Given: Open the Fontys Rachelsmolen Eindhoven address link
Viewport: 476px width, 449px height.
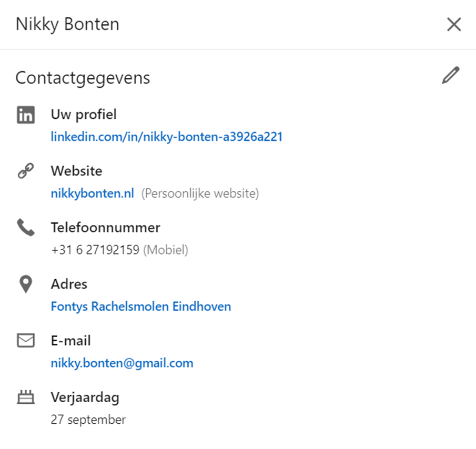Looking at the screenshot, I should click(x=141, y=307).
